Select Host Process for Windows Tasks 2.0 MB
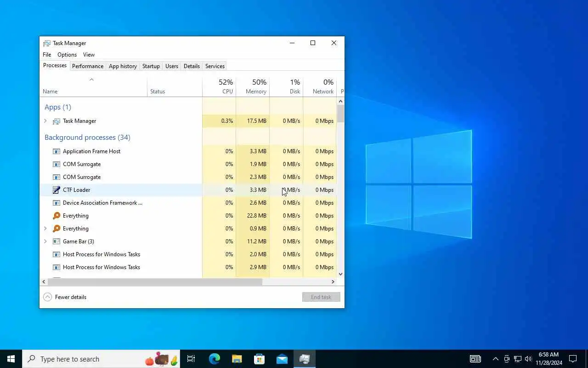Viewport: 588px width, 368px height. coord(188,254)
